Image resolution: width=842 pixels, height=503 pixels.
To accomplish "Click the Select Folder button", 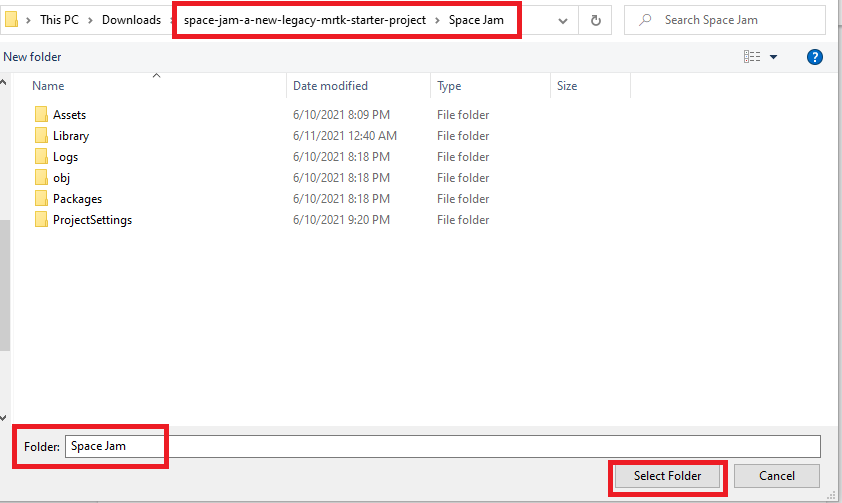I will pos(667,476).
